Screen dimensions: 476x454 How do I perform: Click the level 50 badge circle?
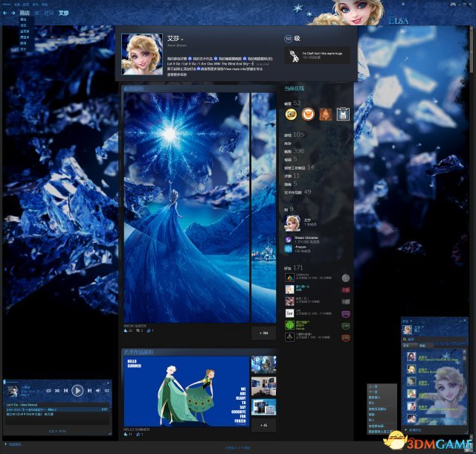(x=288, y=39)
